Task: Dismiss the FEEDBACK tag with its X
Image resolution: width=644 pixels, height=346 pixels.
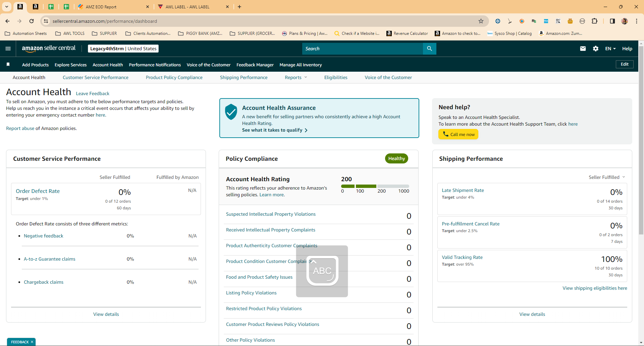Action: (32, 342)
